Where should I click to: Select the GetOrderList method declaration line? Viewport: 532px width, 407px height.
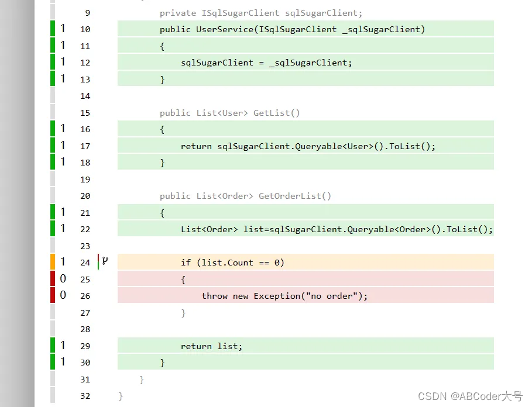click(x=246, y=196)
